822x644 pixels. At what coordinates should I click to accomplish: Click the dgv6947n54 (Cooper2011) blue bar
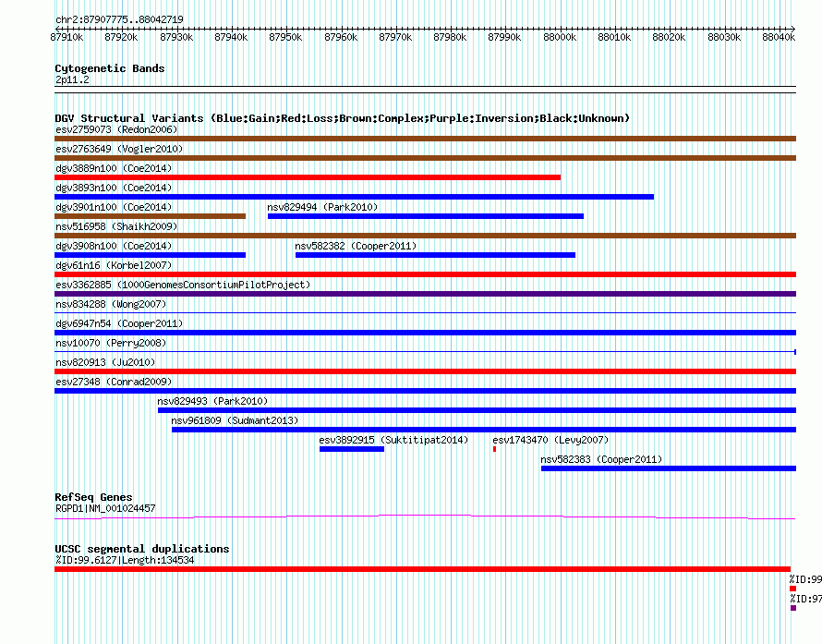(425, 333)
